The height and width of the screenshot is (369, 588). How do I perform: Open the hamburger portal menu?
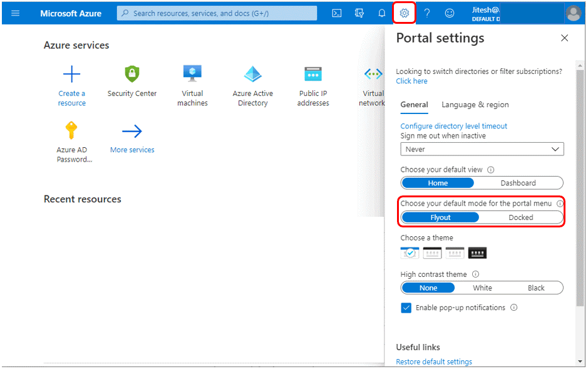tap(16, 14)
